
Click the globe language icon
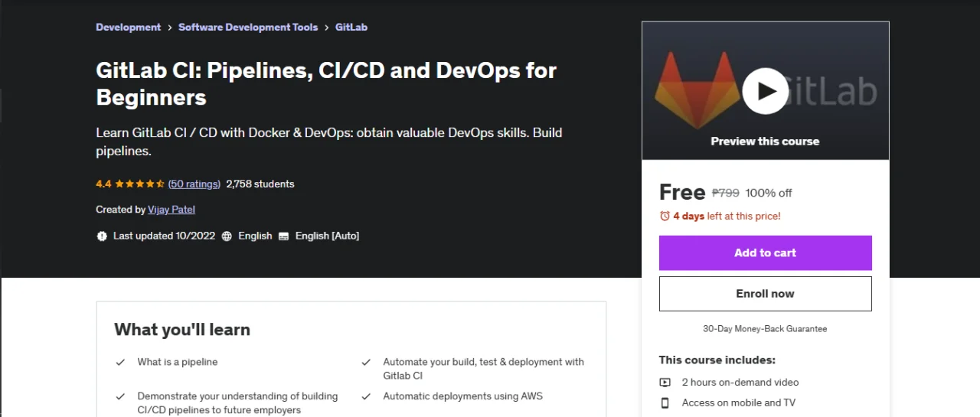(x=227, y=236)
